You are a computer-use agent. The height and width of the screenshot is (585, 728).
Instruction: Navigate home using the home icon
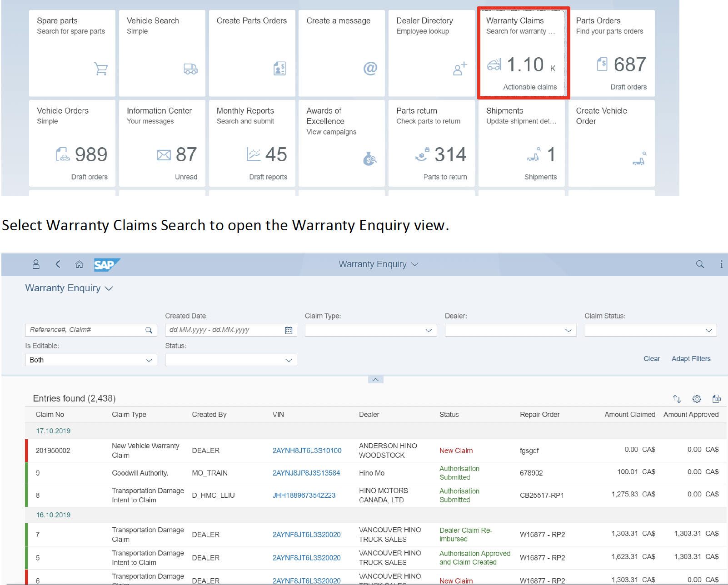tap(79, 264)
